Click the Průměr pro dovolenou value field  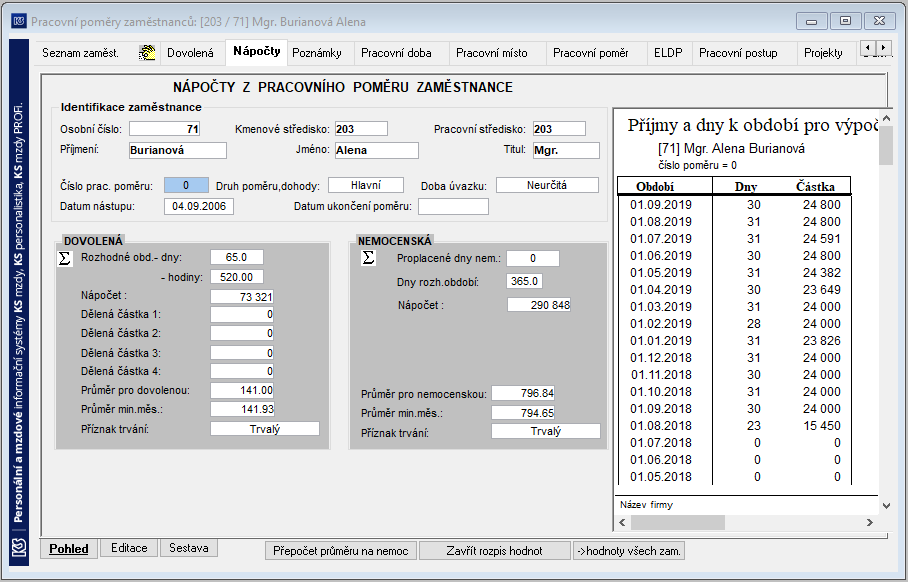(x=241, y=390)
